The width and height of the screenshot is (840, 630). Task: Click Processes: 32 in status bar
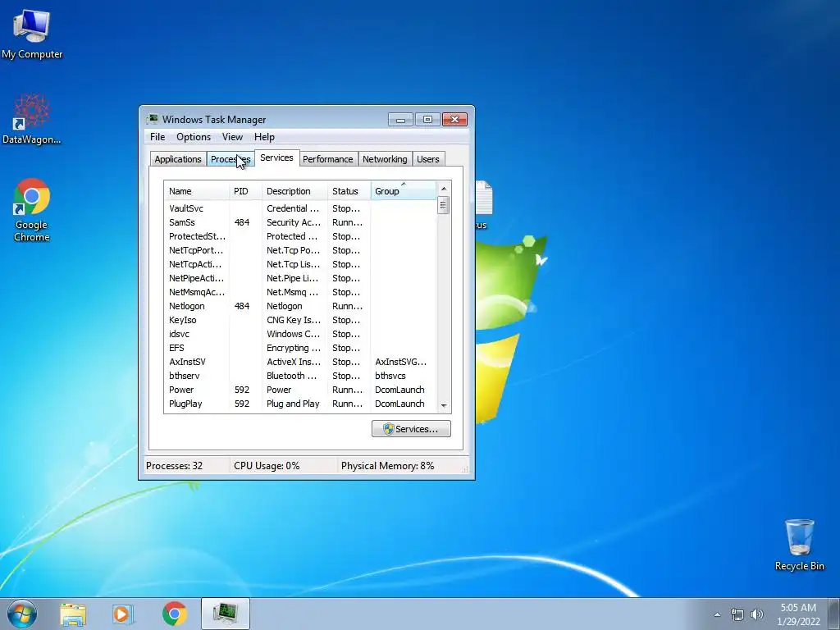coord(174,466)
